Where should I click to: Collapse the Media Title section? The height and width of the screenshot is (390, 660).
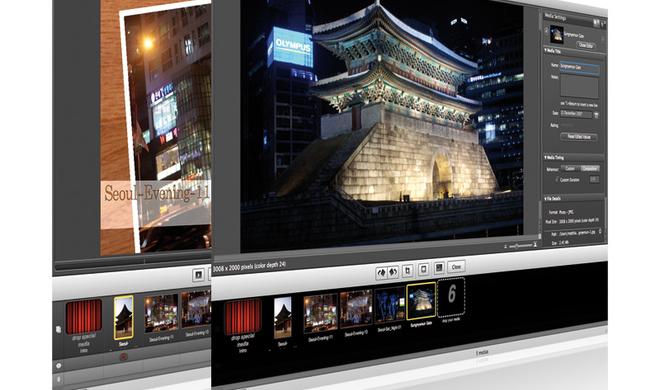point(546,50)
